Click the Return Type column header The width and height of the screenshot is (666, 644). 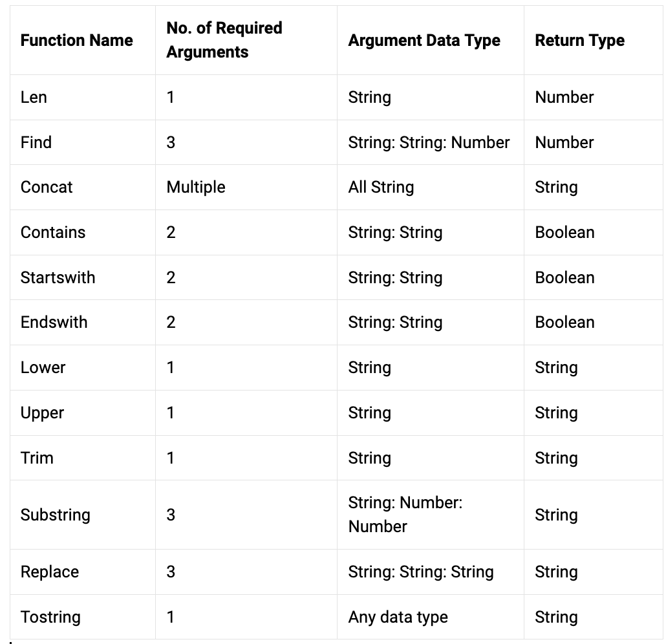[579, 40]
